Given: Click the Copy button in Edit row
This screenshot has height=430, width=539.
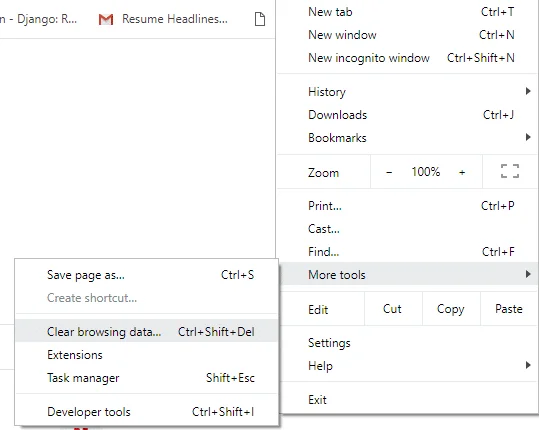Looking at the screenshot, I should (451, 309).
